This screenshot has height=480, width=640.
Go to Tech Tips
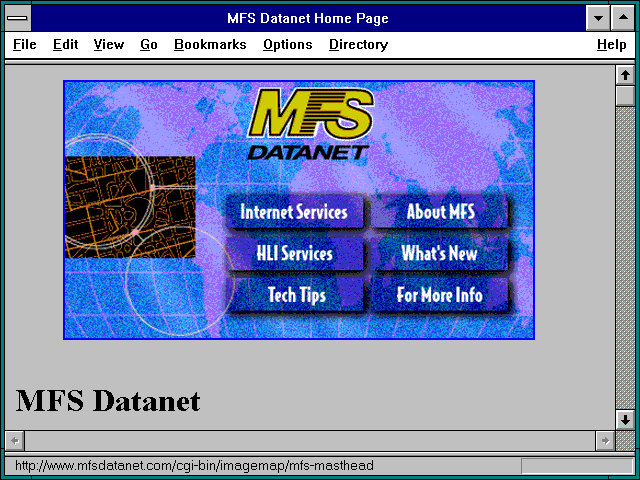[294, 295]
